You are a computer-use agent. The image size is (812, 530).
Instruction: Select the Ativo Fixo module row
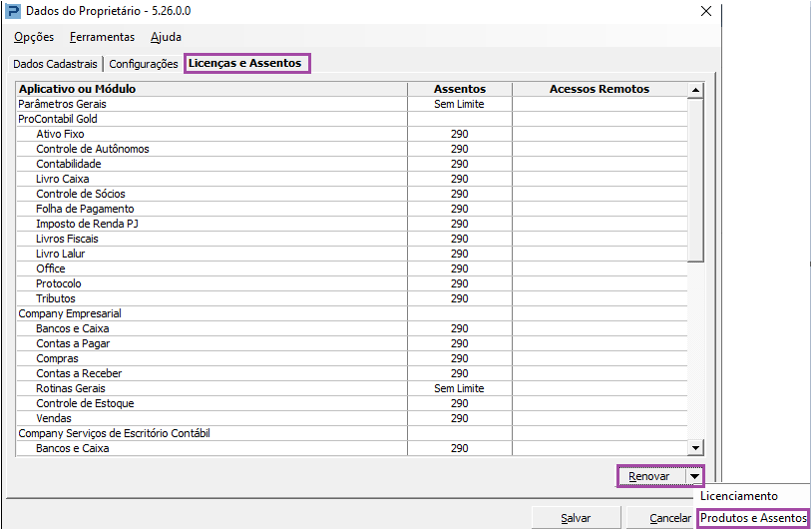pos(351,134)
